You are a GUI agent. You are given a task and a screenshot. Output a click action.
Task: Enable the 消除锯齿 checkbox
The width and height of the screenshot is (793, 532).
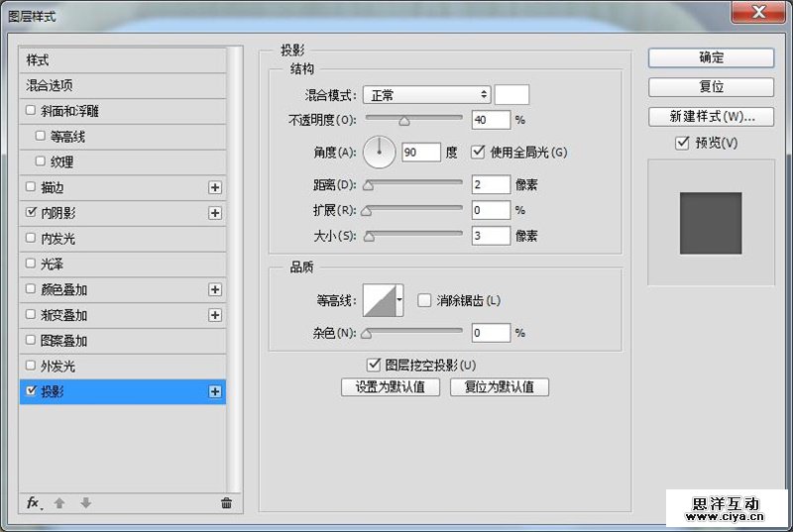point(424,300)
